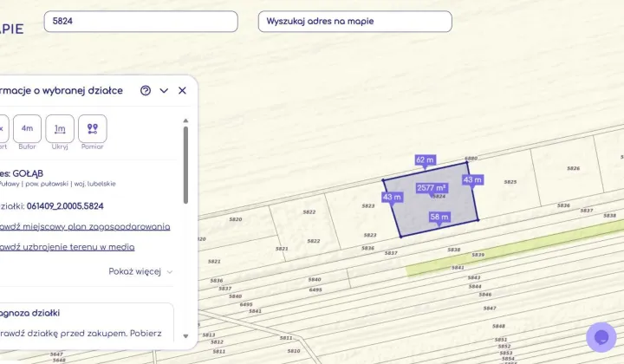Collapse the parcel info panel with the chevron
The width and height of the screenshot is (624, 364).
164,91
